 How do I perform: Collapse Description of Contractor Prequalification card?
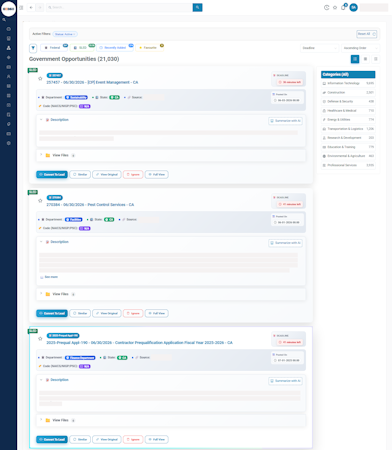pos(41,380)
